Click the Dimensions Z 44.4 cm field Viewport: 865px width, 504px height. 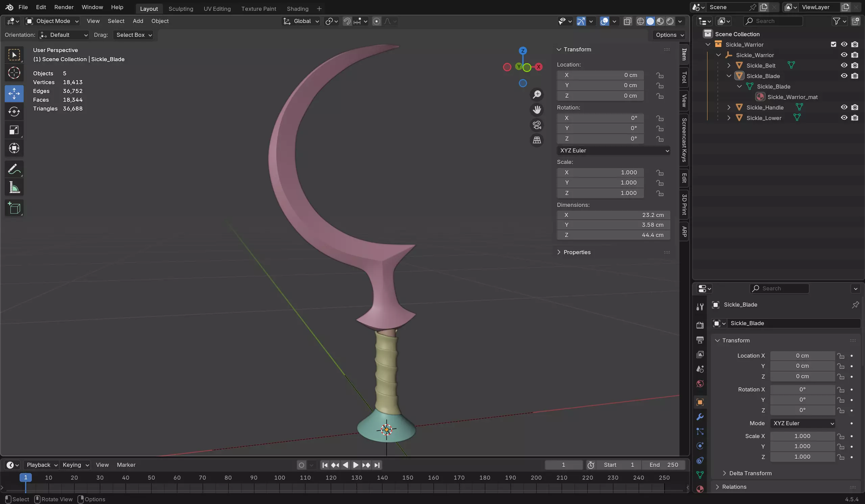click(614, 235)
